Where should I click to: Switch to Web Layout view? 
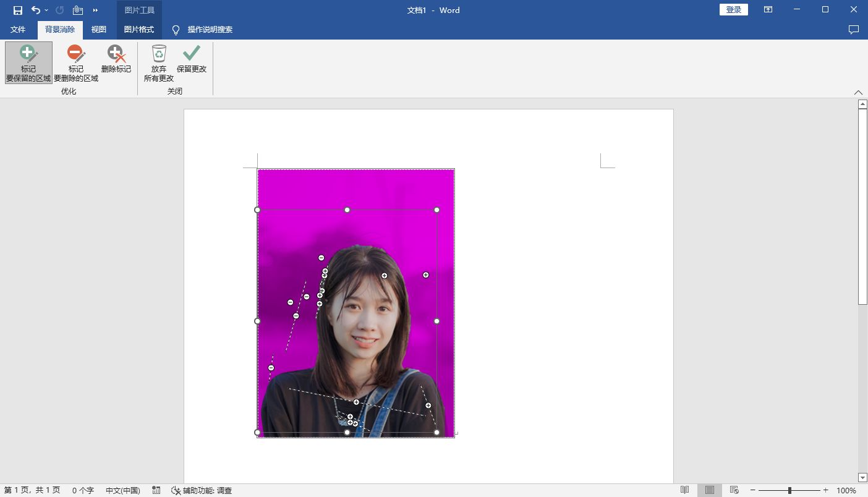pos(734,490)
